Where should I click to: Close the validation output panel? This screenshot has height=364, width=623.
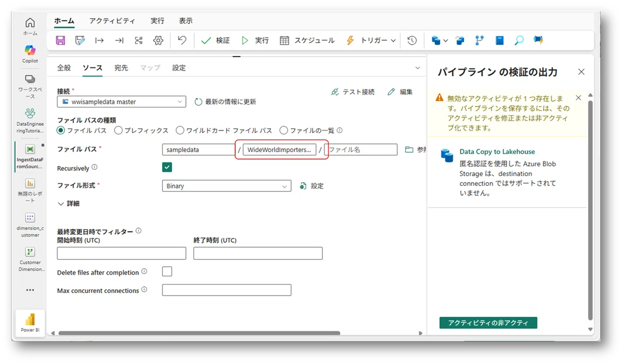pyautogui.click(x=581, y=72)
